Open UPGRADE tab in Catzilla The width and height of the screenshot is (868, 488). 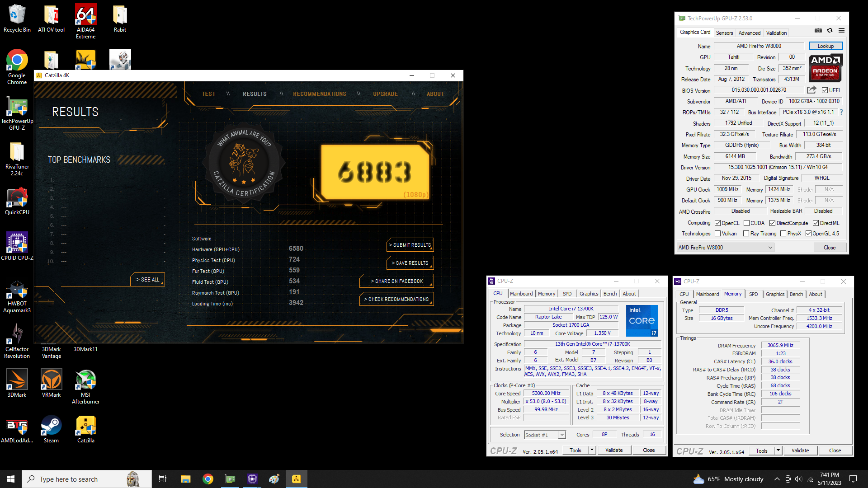385,94
